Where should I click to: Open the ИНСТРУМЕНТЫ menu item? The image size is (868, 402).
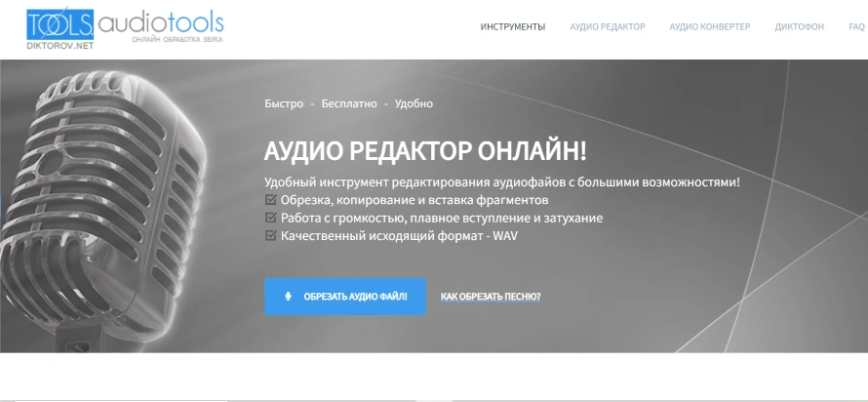click(x=513, y=26)
